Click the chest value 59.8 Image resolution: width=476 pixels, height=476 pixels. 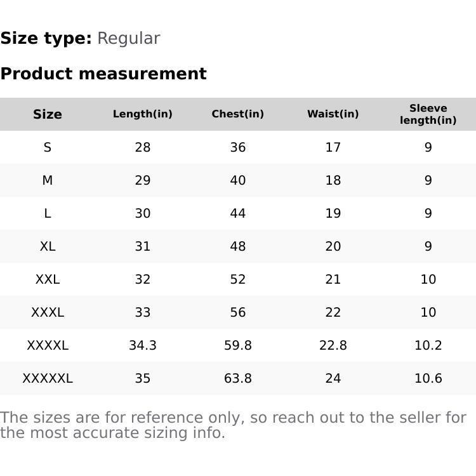(x=238, y=345)
